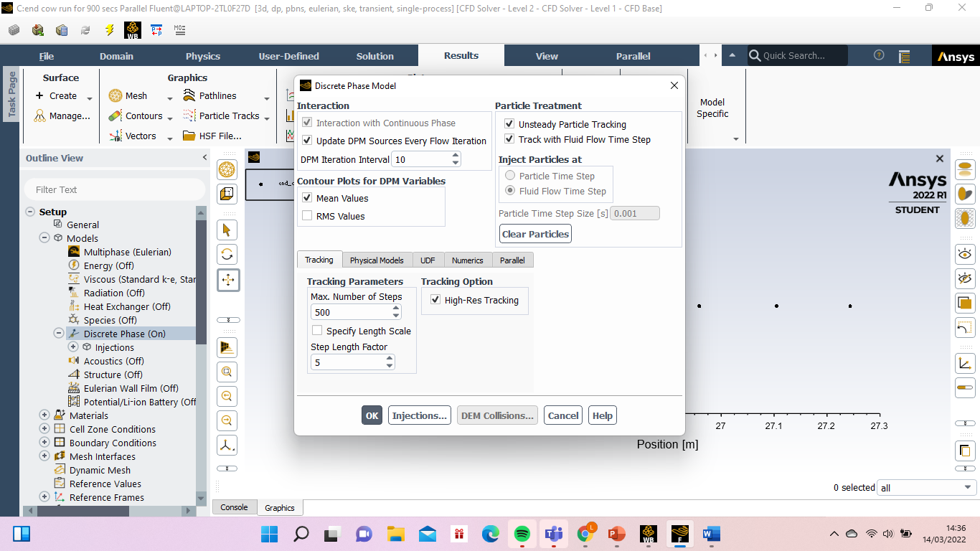980x551 pixels.
Task: Click the Task Page side tab
Action: coord(11,94)
